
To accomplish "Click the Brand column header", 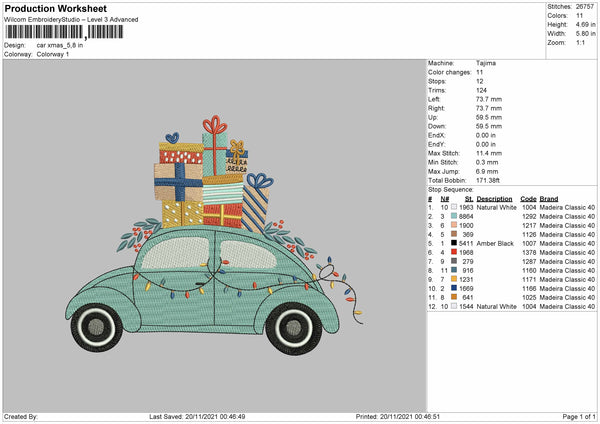I will coord(549,198).
